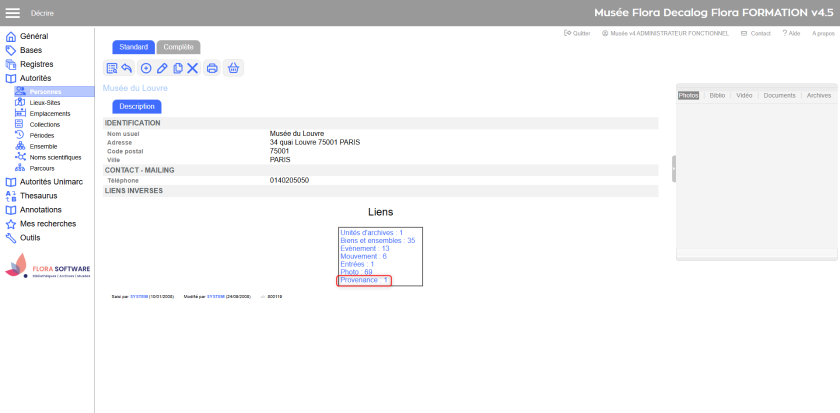Click the add new record plus icon
Image resolution: width=840 pixels, height=413 pixels.
[146, 68]
